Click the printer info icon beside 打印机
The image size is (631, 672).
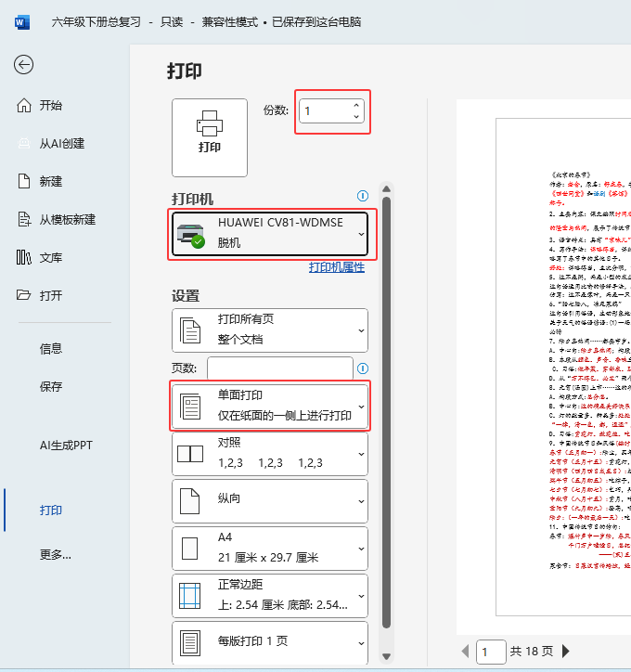(363, 196)
